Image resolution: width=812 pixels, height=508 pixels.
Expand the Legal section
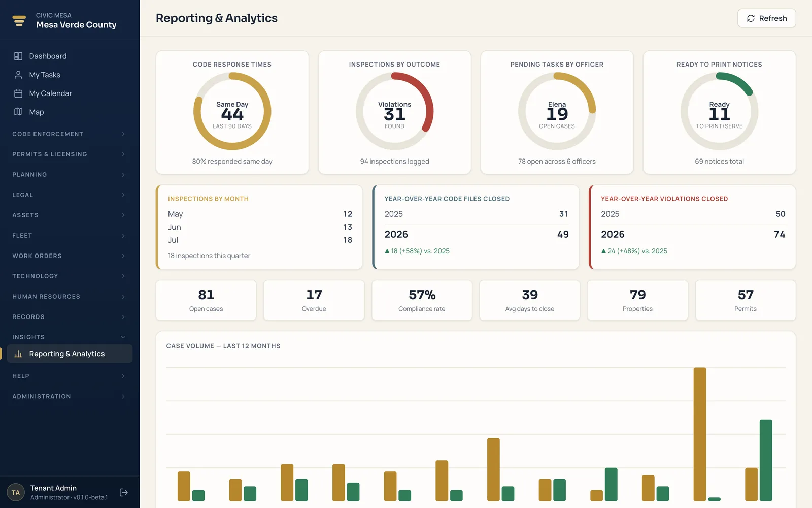70,195
